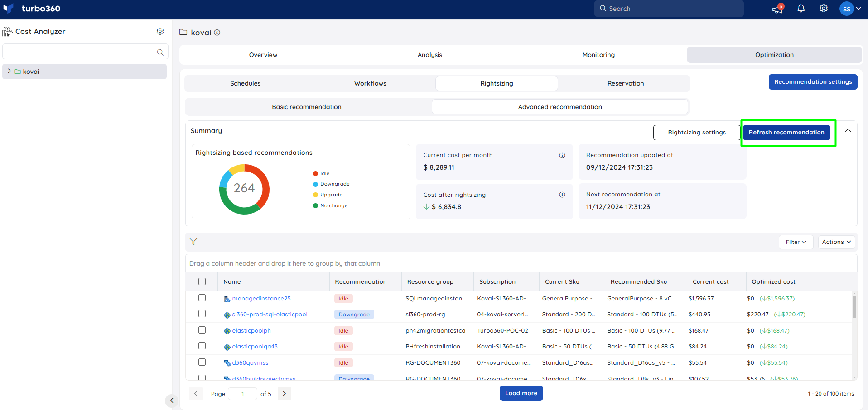868x410 pixels.
Task: Check the managedinstance25 row checkbox
Action: click(x=202, y=298)
